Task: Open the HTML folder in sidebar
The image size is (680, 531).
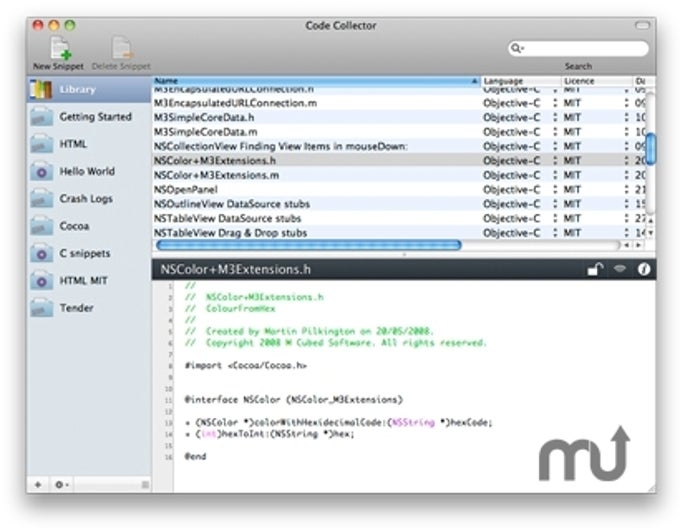Action: tap(89, 144)
